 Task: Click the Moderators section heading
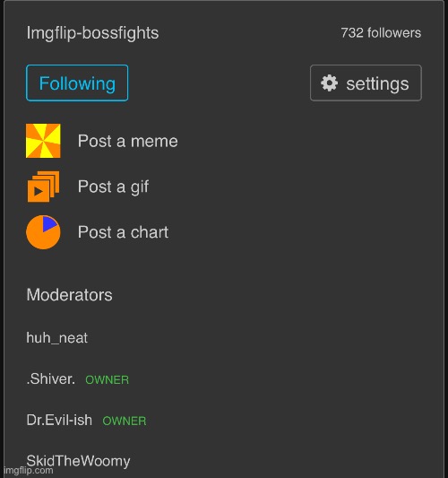(69, 295)
